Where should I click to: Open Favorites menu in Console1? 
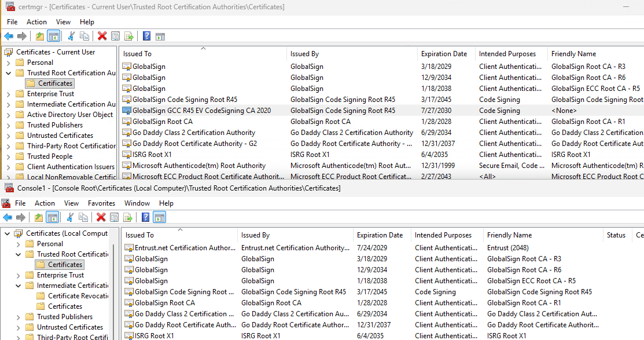[101, 203]
